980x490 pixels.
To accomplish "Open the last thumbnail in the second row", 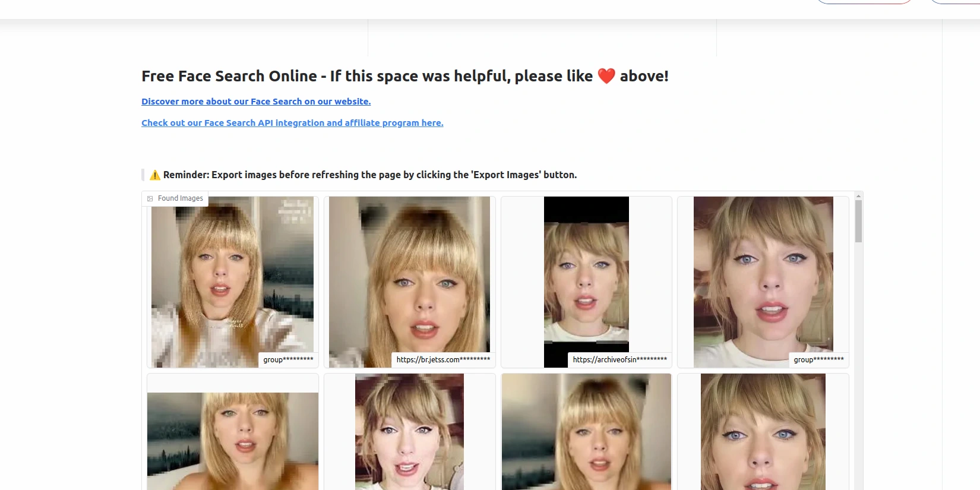I will click(x=763, y=434).
